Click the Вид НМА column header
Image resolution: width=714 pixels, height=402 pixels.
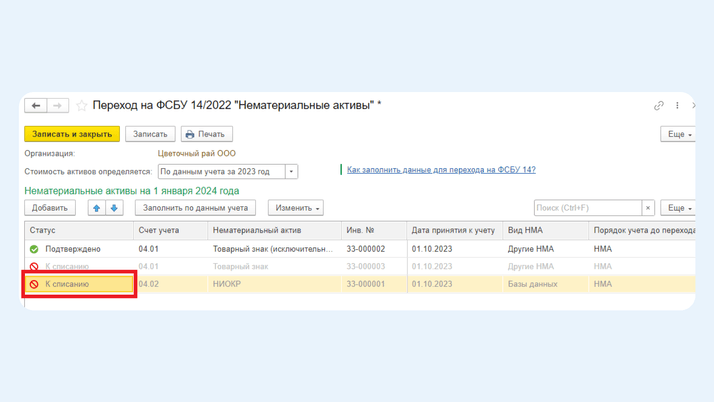click(x=546, y=230)
